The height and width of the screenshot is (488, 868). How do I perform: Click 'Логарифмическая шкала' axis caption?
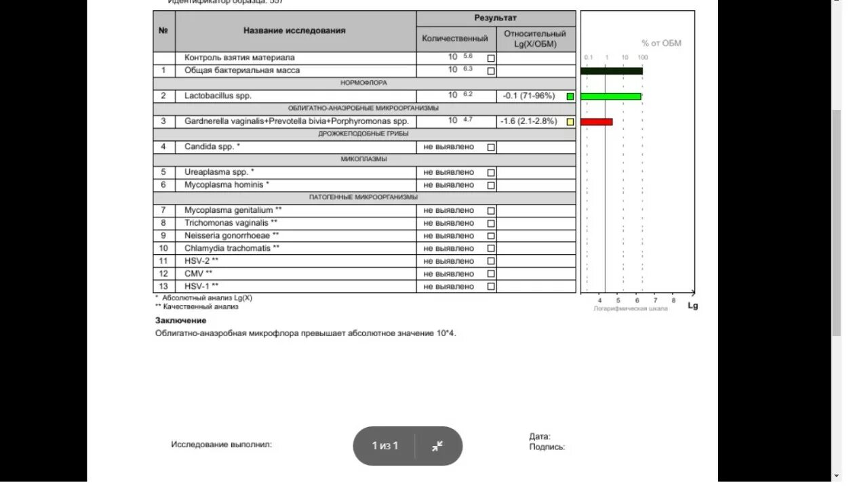pos(631,308)
